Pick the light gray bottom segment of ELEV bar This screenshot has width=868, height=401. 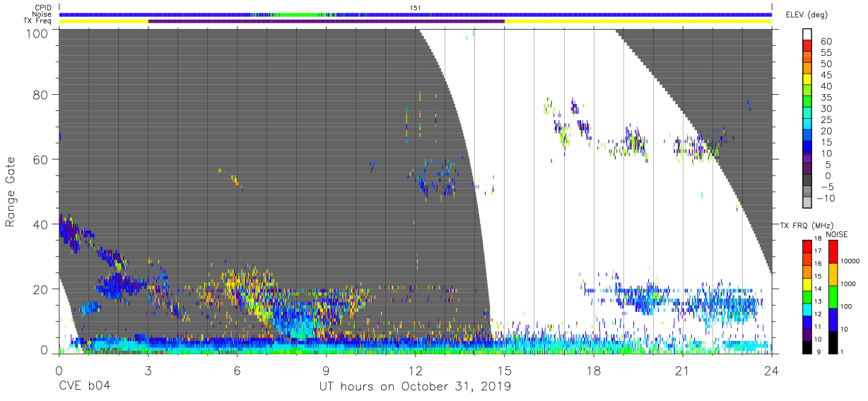[x=809, y=202]
